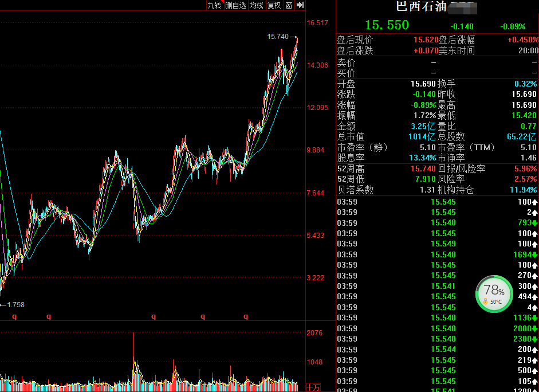Screen dimensions: 539x392
Task: Click the 9.884 price axis label
Action: click(315, 150)
